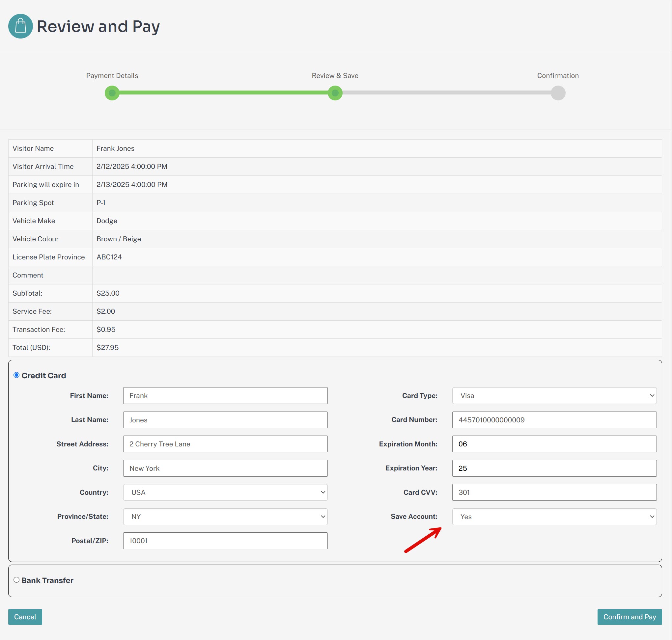Click the Vehicle Make value Dodge

click(x=107, y=221)
